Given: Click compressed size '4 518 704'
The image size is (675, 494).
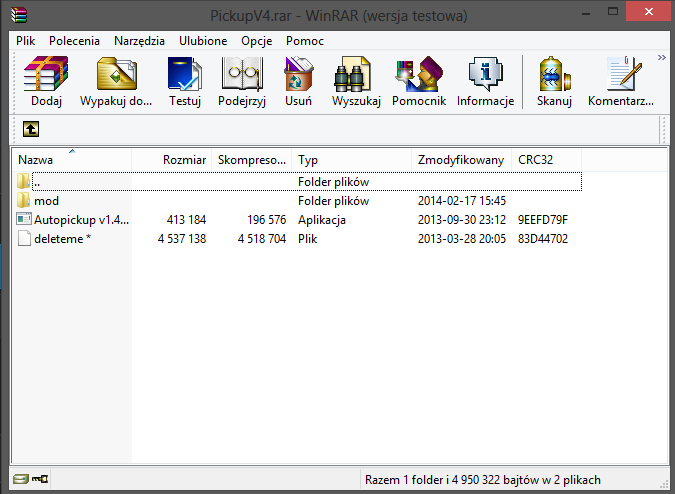Looking at the screenshot, I should point(262,239).
